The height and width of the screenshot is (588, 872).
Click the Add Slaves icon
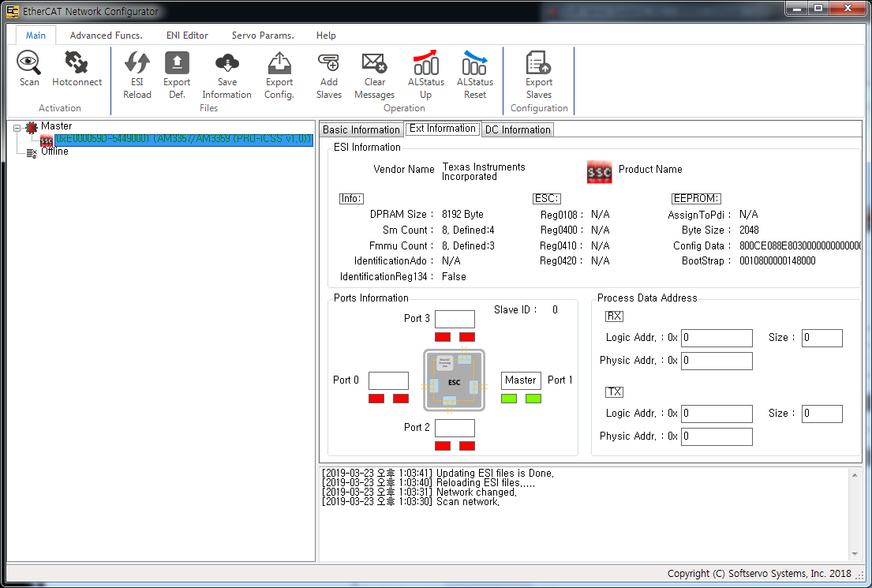pyautogui.click(x=328, y=63)
